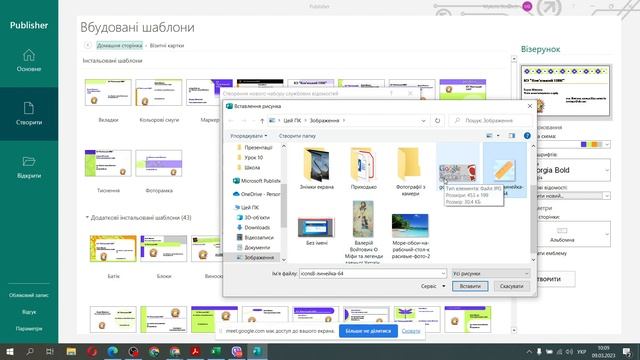Click the Вставити button
640x360 pixels.
[470, 286]
